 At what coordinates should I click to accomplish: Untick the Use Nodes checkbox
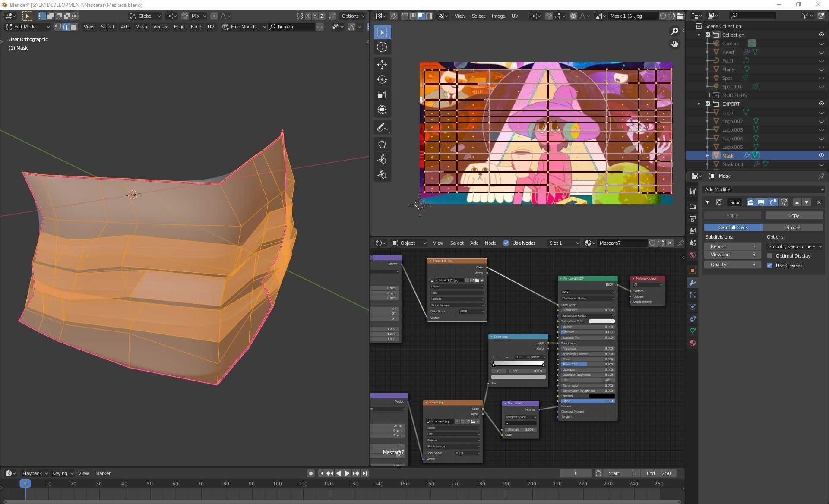pos(506,243)
